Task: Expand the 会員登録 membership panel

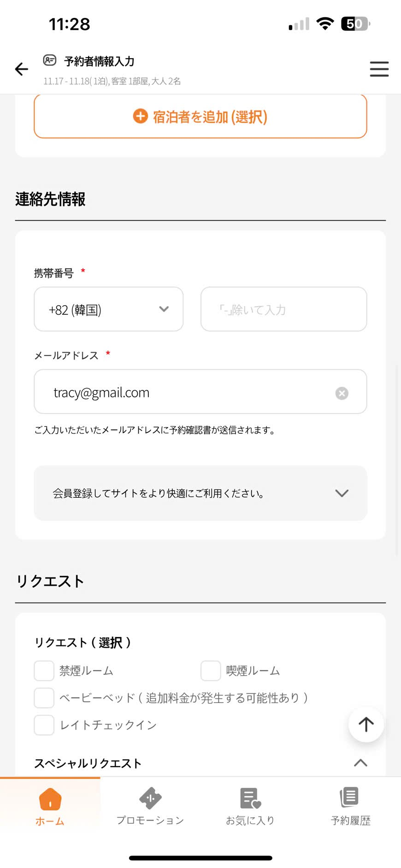Action: pyautogui.click(x=200, y=493)
